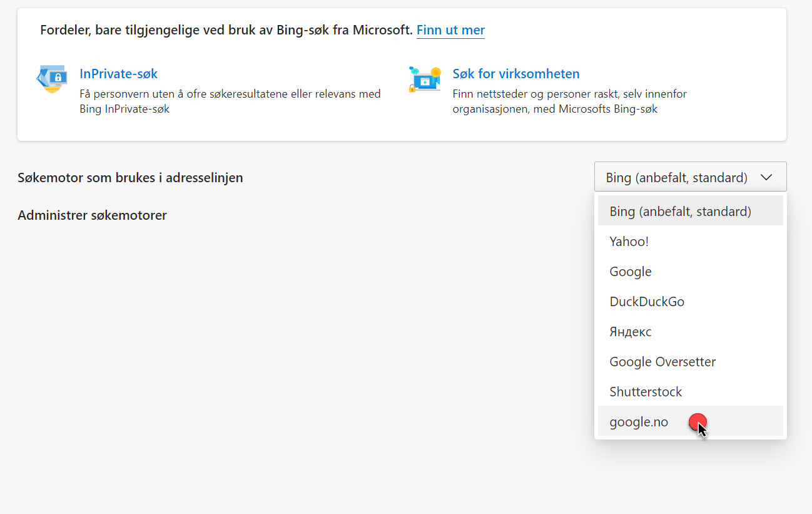Open the InPrivate-søk heading link
The height and width of the screenshot is (514, 812).
[x=118, y=74]
